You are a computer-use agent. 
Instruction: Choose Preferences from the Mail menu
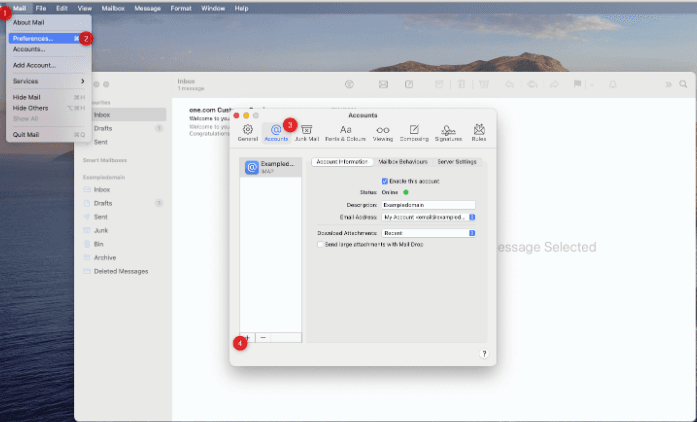pos(33,38)
